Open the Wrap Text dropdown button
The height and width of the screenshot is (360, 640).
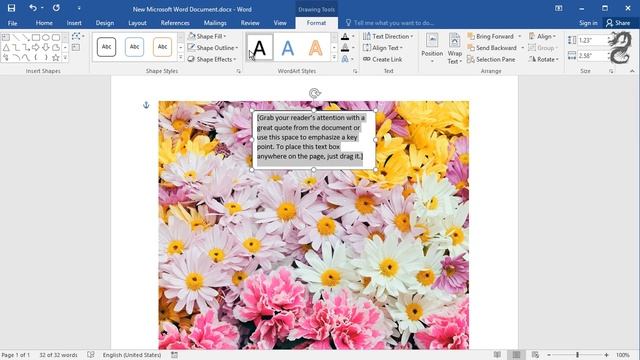(454, 48)
